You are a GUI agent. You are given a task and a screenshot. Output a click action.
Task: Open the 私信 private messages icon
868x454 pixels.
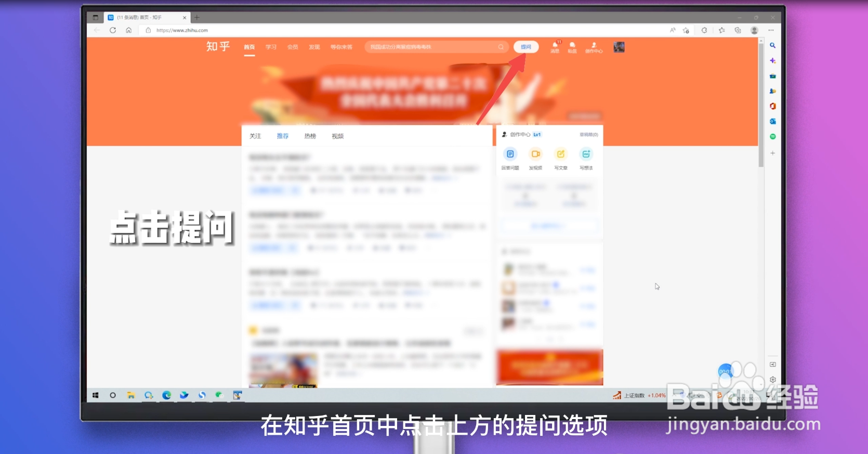(572, 47)
